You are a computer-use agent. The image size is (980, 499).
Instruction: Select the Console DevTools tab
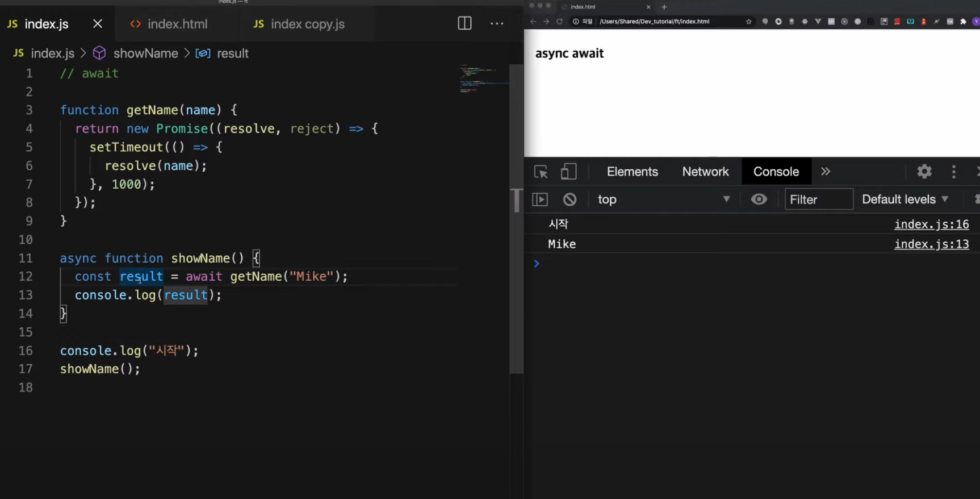point(776,172)
